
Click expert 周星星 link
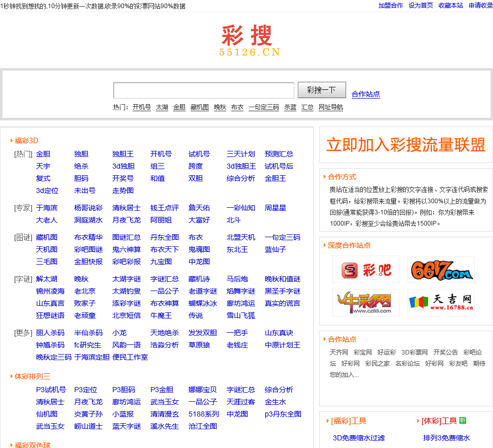point(275,208)
